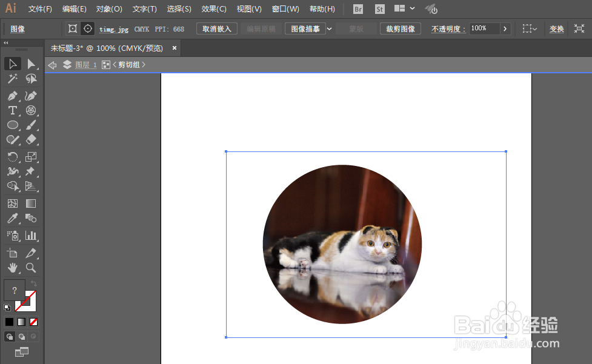This screenshot has width=592, height=364.
Task: Select the Zoom magnifier tool
Action: 31,268
